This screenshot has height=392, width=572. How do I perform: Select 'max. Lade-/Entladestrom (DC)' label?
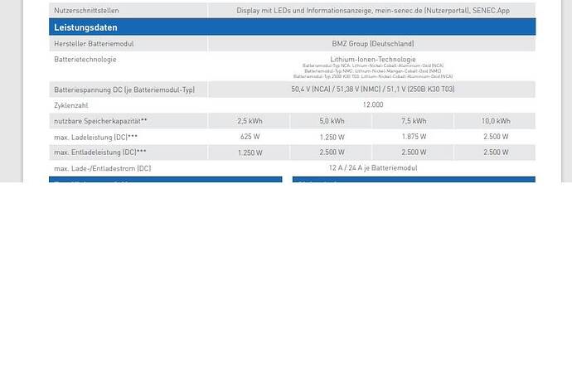pyautogui.click(x=103, y=168)
